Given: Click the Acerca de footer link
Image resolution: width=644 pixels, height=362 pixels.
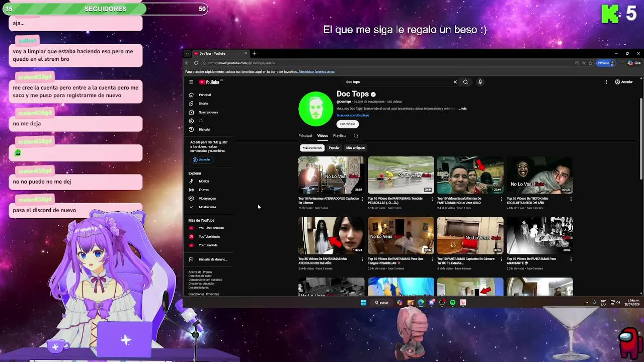Looking at the screenshot, I should (193, 272).
